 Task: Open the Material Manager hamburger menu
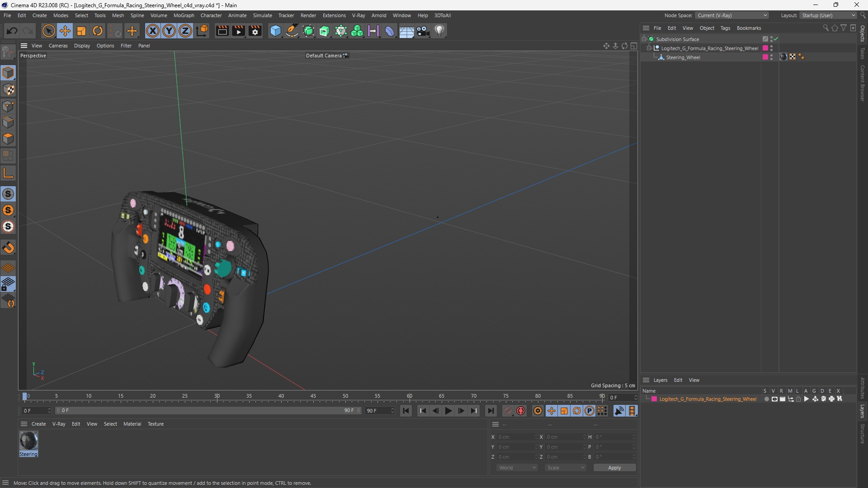pyautogui.click(x=24, y=424)
